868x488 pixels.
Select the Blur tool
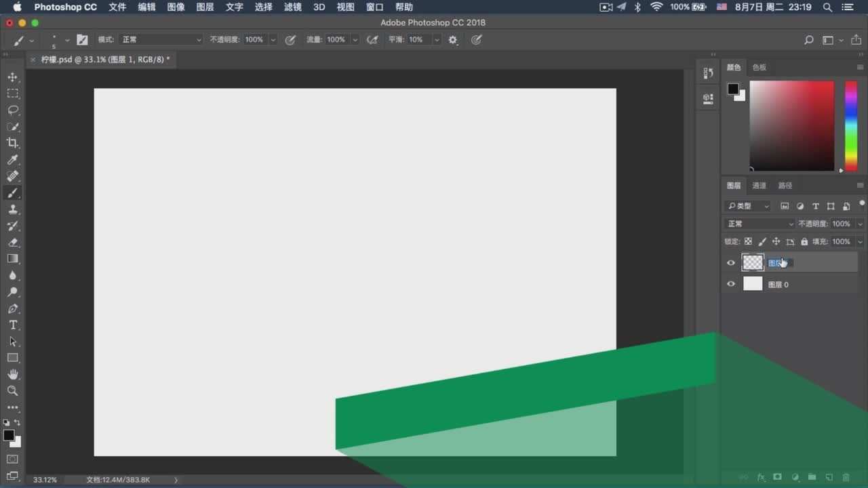pos(13,275)
